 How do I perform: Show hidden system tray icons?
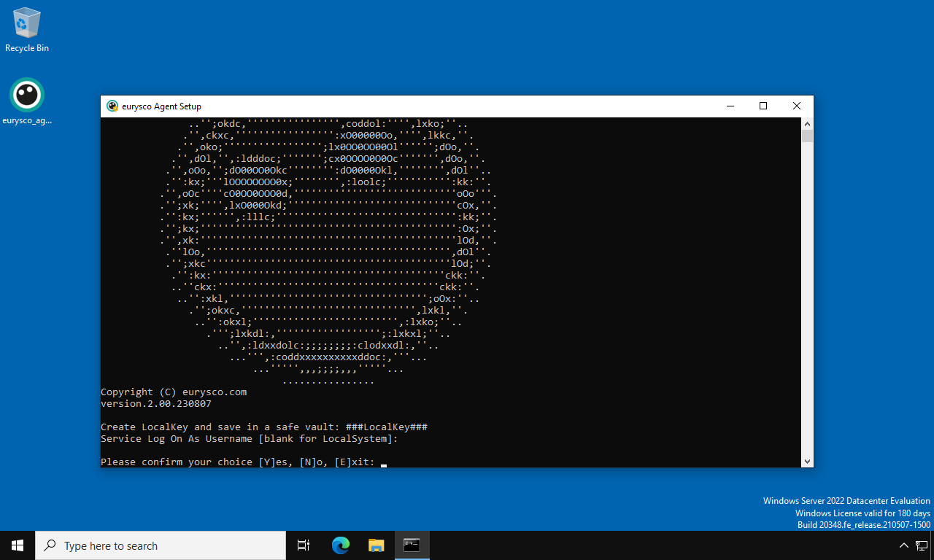(x=903, y=545)
